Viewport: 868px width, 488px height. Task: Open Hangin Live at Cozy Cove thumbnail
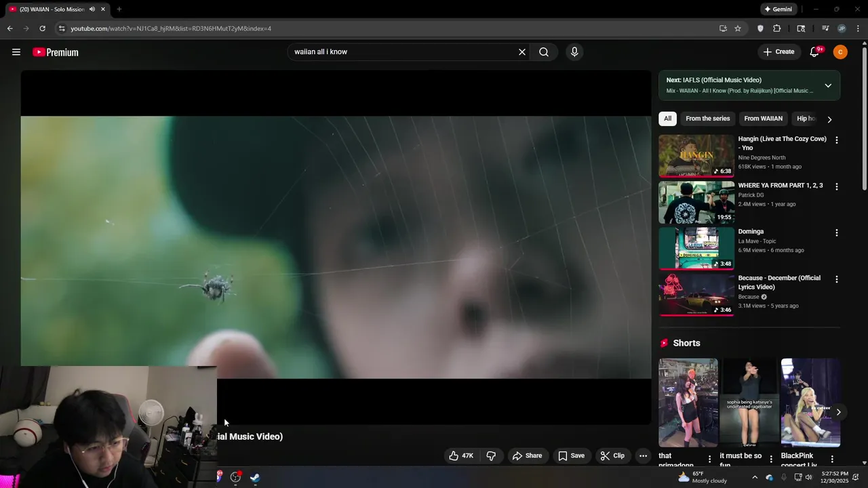(x=696, y=156)
